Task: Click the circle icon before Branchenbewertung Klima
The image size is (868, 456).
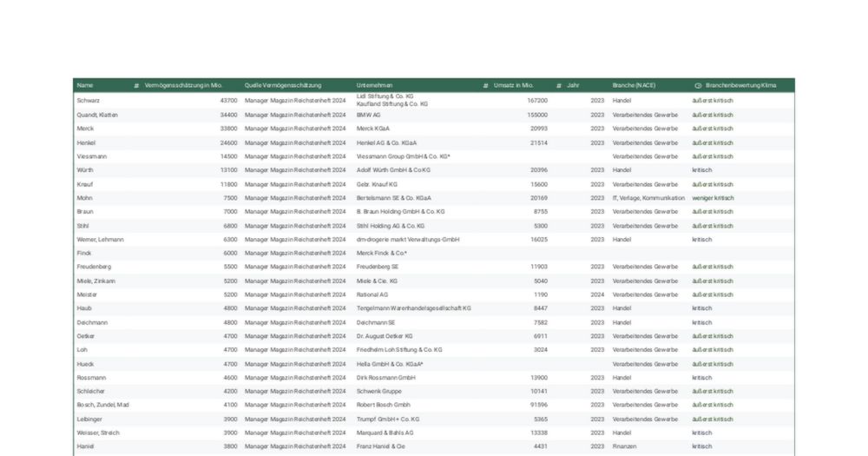Action: [698, 86]
